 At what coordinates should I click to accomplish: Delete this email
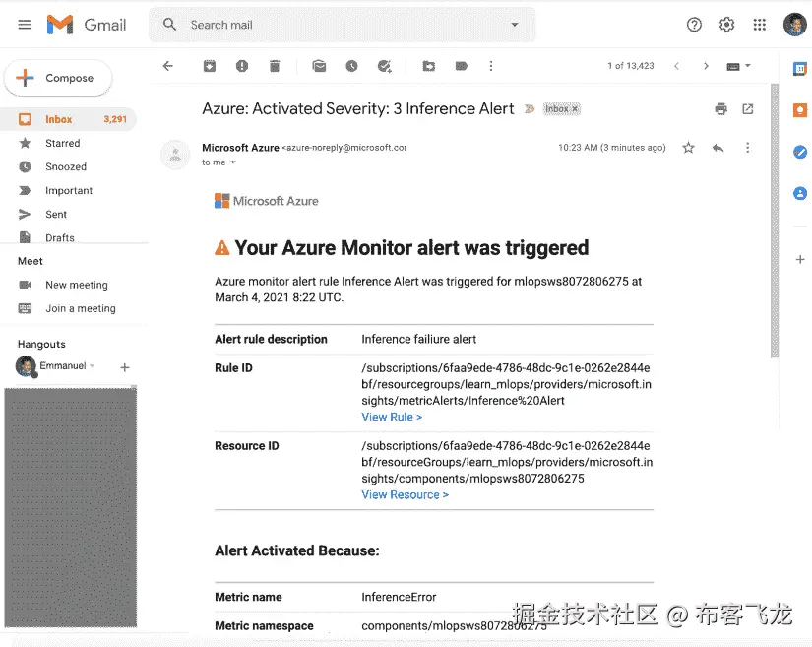click(275, 66)
